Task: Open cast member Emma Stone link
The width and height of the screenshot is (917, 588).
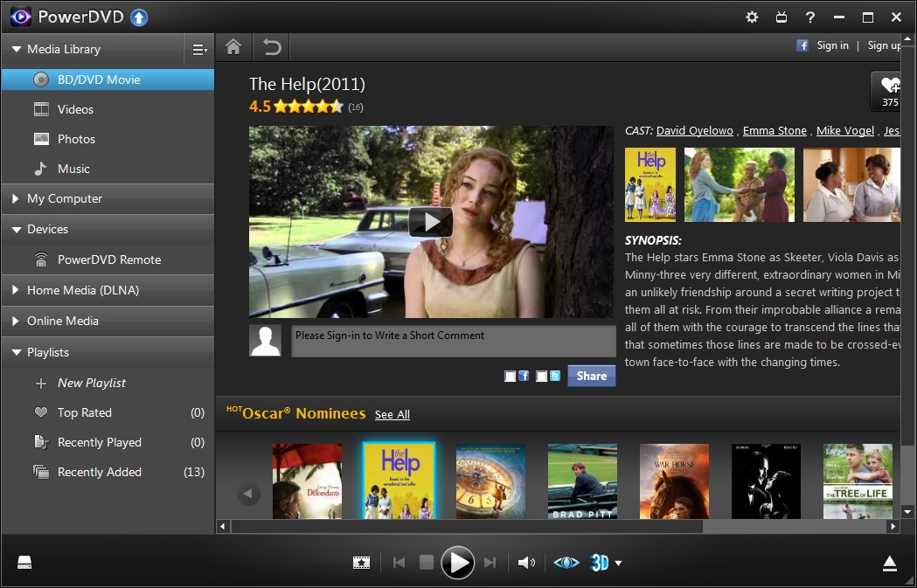Action: coord(775,131)
